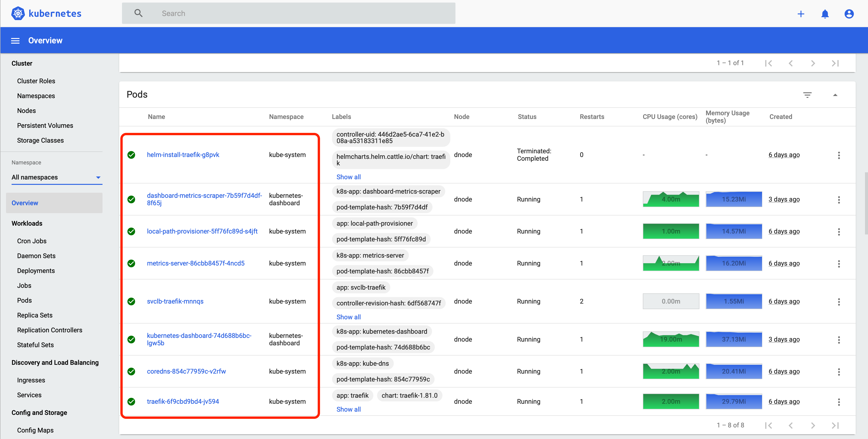Select Overview in sidebar

click(54, 203)
